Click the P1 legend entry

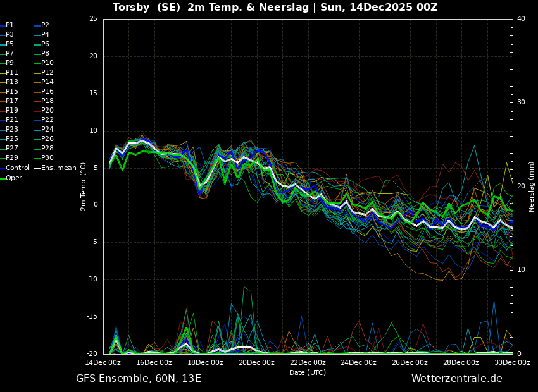tap(7, 25)
